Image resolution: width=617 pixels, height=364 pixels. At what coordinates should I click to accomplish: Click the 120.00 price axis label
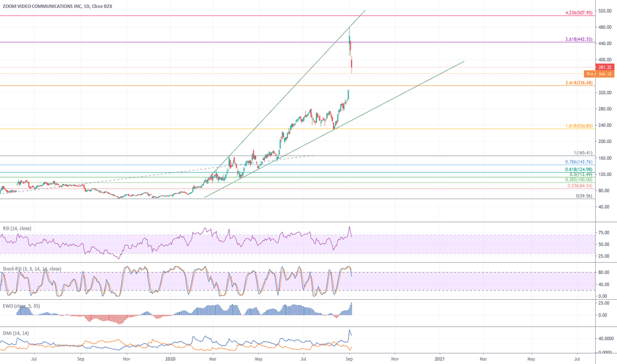605,174
